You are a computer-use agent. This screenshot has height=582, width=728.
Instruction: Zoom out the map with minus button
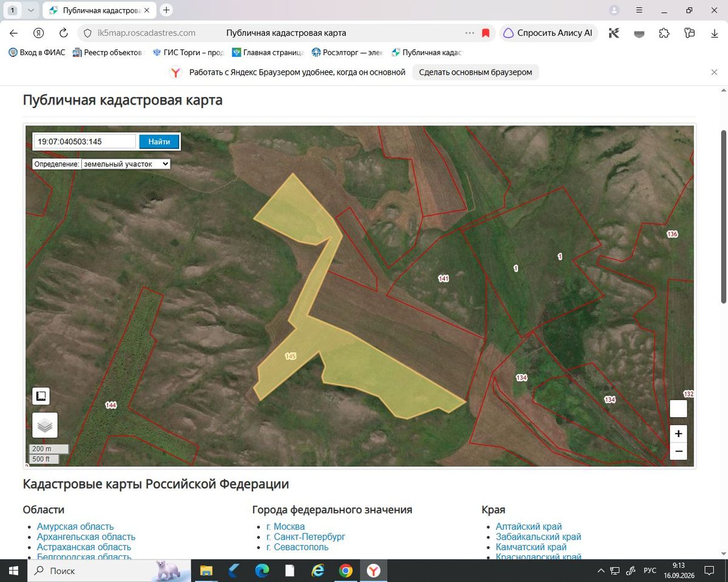pos(678,451)
